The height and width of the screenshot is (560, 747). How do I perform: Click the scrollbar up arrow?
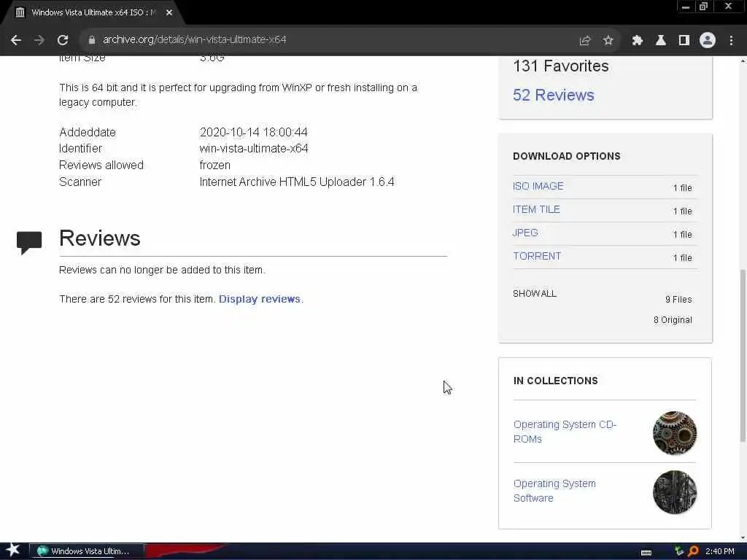pyautogui.click(x=743, y=61)
